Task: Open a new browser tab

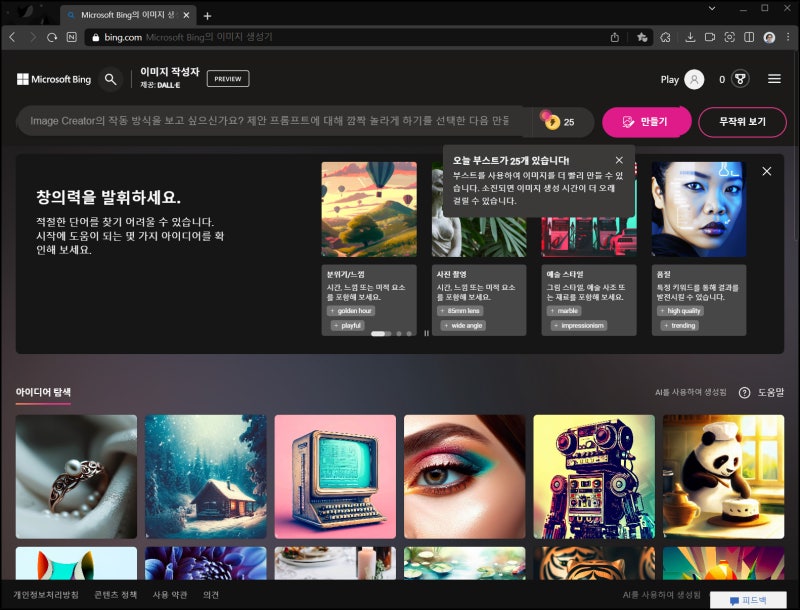Action: pyautogui.click(x=207, y=16)
